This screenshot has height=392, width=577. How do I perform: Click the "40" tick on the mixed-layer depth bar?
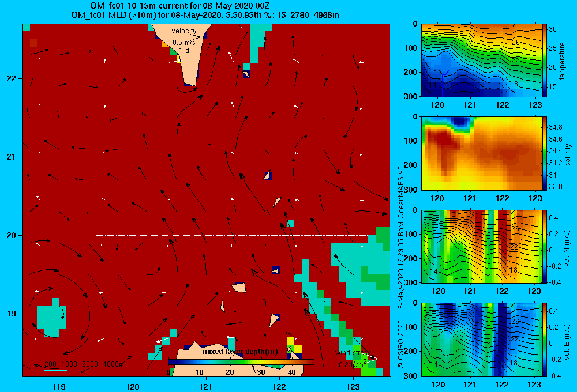(291, 372)
